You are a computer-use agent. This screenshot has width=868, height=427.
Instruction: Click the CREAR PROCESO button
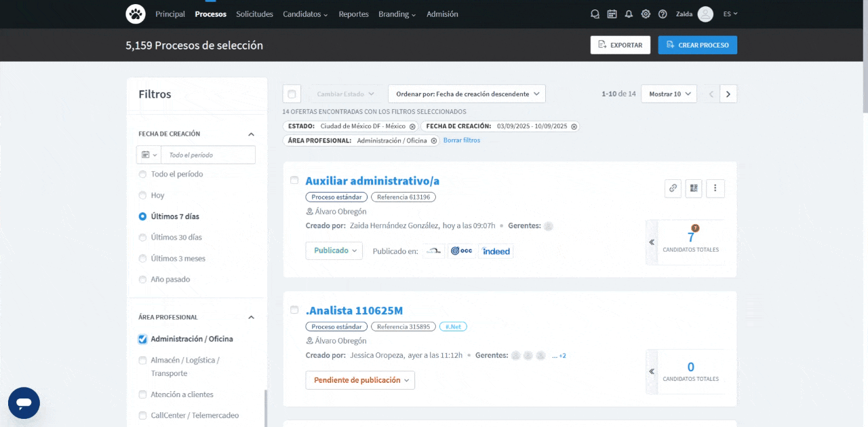click(x=697, y=45)
